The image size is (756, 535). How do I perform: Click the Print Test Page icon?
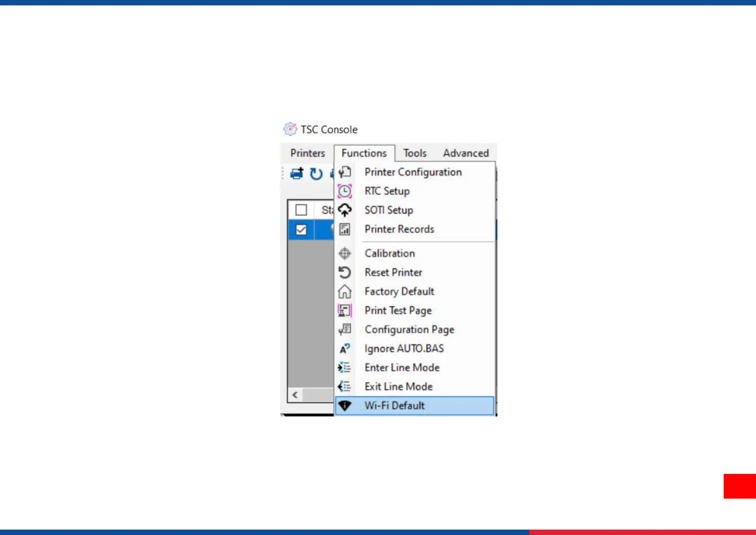click(345, 310)
